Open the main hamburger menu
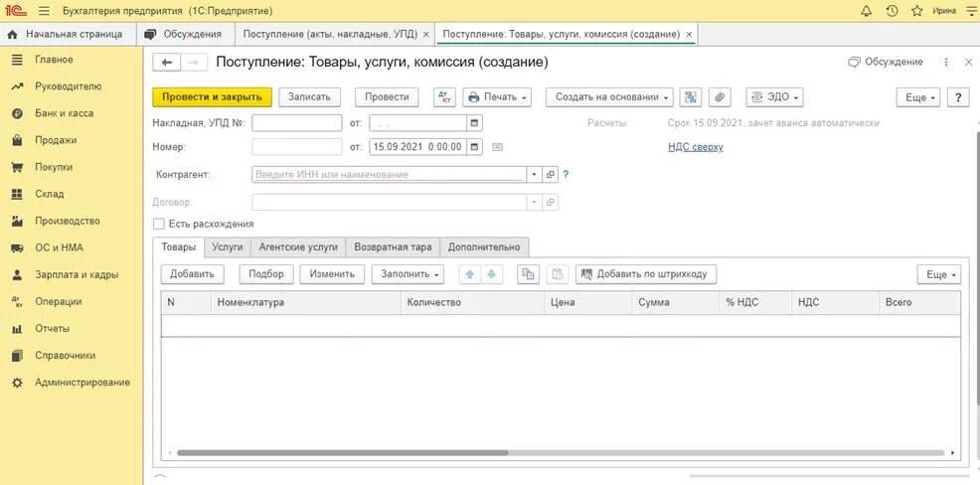The image size is (980, 485). coord(44,11)
